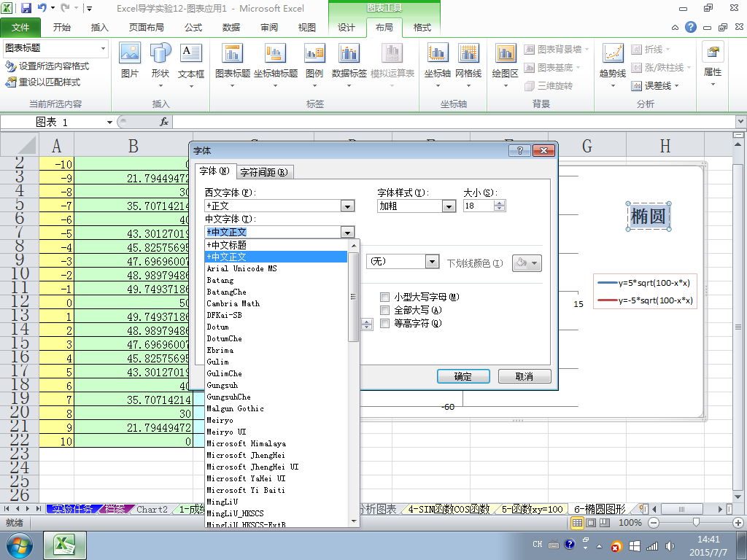Viewport: 747px width, 560px height.
Task: Open Excel Help question mark icon
Action: click(x=691, y=27)
